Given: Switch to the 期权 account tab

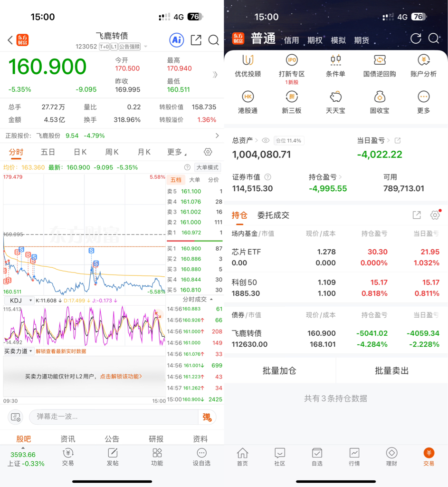Looking at the screenshot, I should pos(315,40).
